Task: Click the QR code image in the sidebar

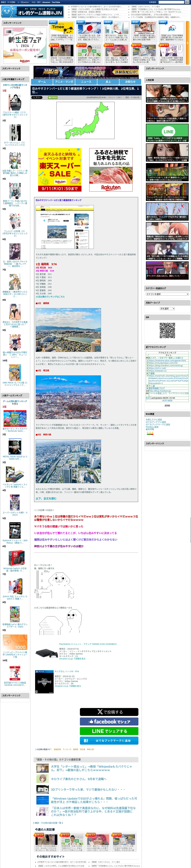Action: click(167, 330)
